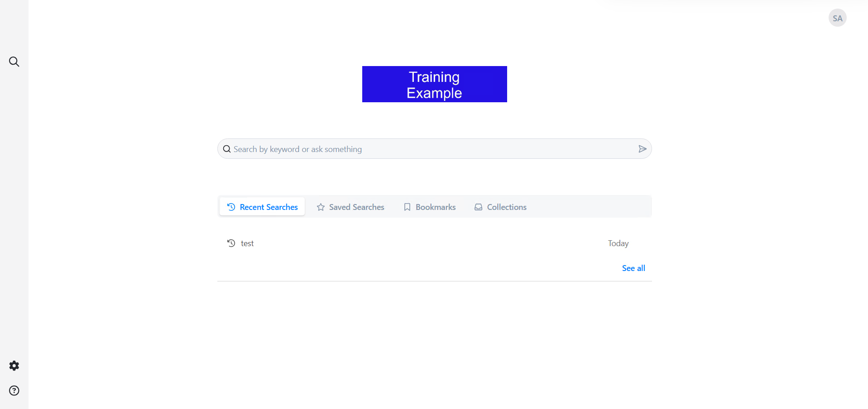Viewport: 868px width, 409px height.
Task: Select the Recent Searches tab
Action: click(x=262, y=207)
